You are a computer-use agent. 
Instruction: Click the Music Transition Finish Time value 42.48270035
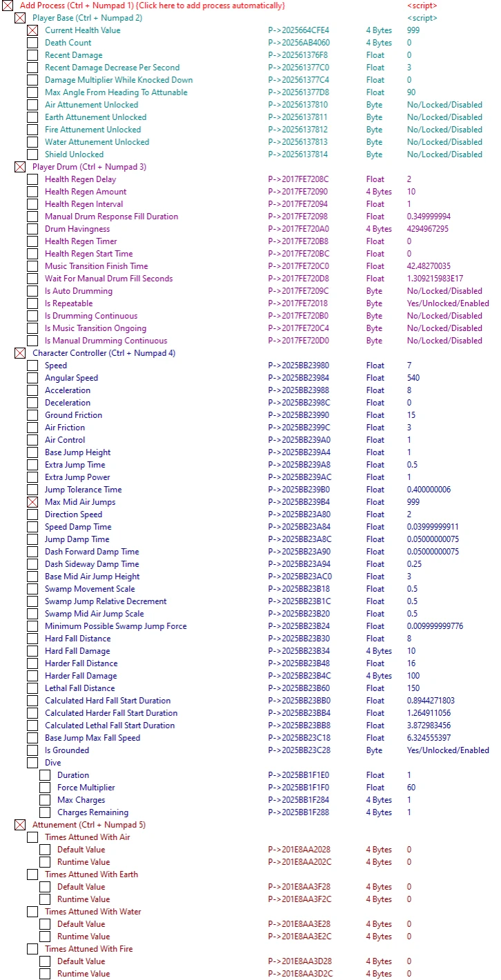coord(429,266)
